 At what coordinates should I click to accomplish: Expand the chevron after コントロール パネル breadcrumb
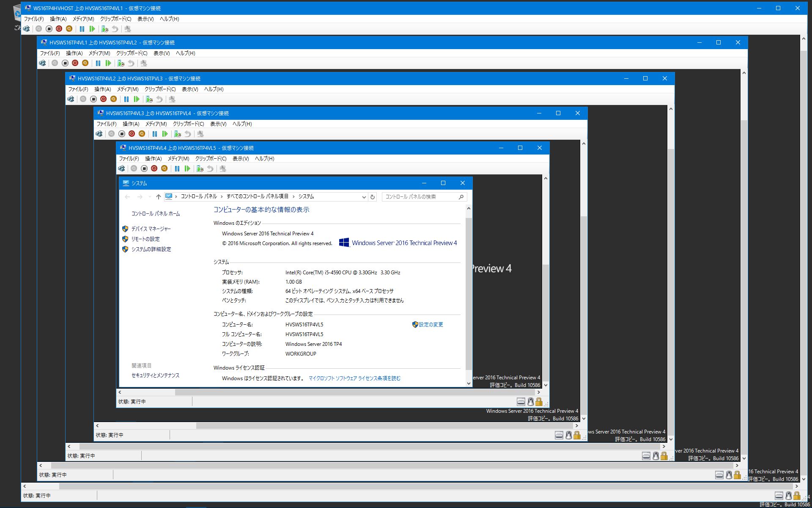(221, 196)
